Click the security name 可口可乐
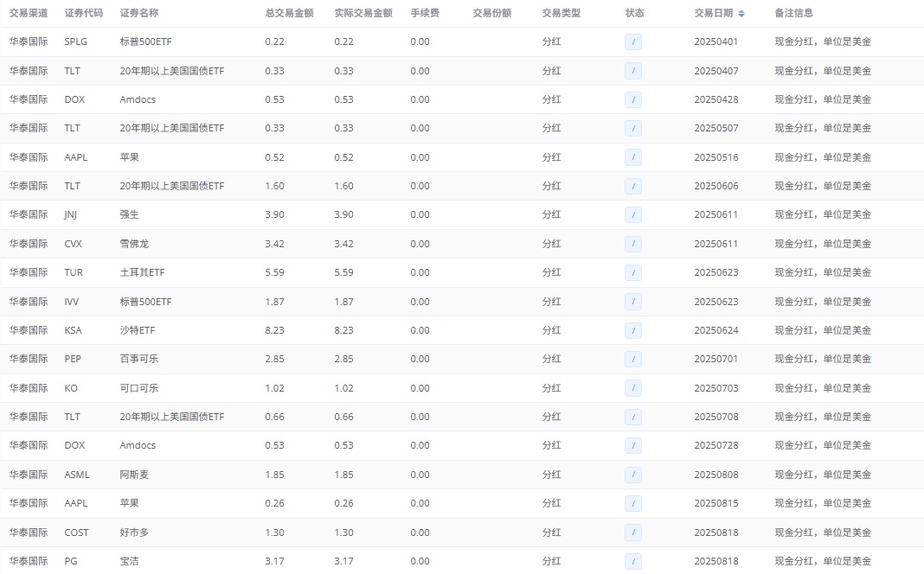The height and width of the screenshot is (574, 924). coord(139,388)
